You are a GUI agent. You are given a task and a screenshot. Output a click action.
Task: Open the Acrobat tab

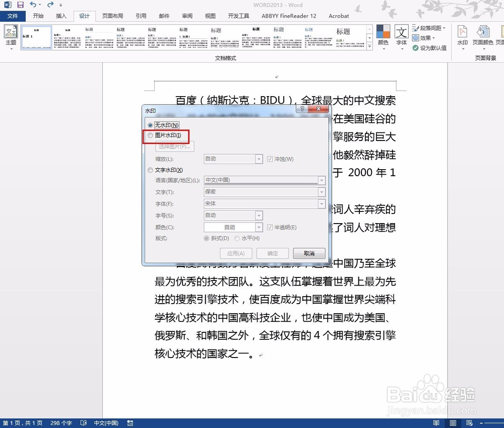point(339,16)
